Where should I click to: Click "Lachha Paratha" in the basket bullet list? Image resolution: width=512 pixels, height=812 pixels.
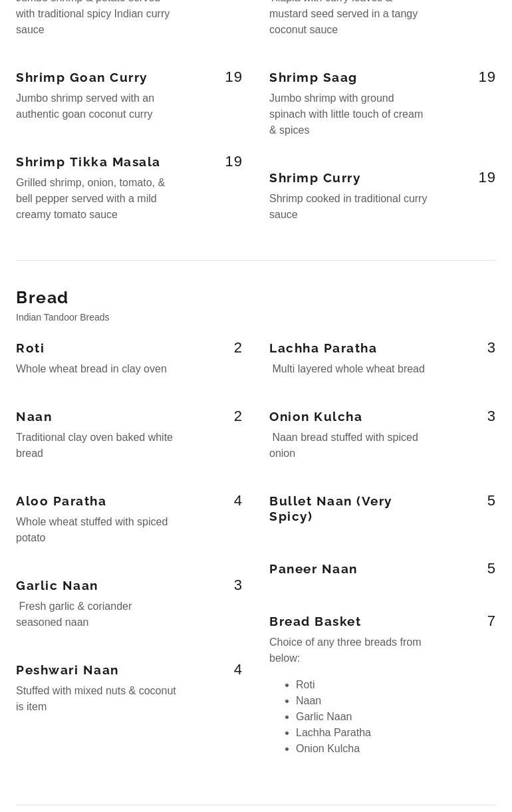(333, 733)
